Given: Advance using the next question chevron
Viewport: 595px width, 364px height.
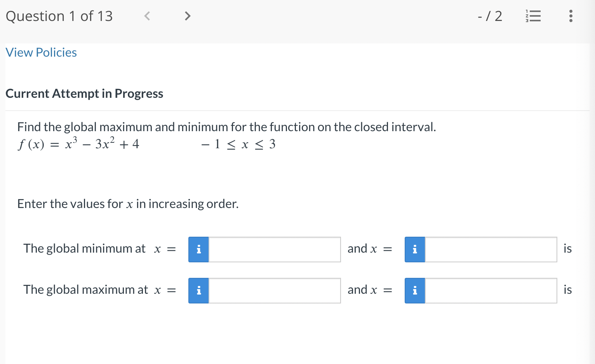Looking at the screenshot, I should point(187,16).
